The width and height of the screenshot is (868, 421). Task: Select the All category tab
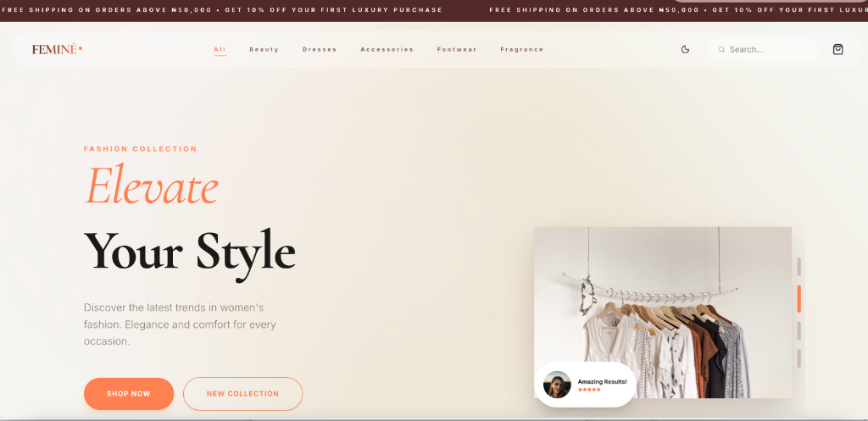tap(220, 49)
